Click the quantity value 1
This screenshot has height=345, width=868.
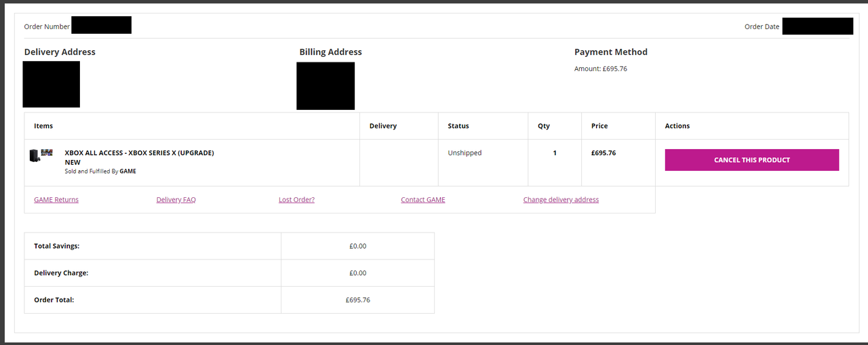tap(555, 153)
